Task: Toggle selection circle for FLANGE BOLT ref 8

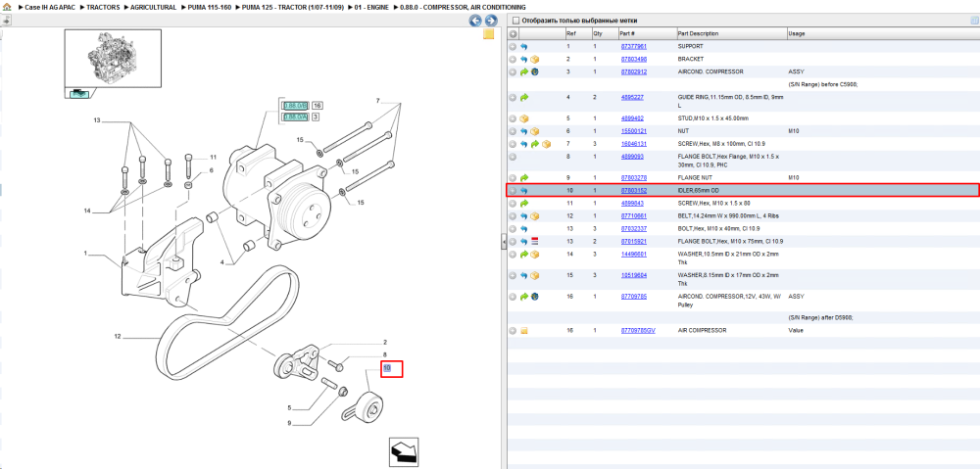Action: (x=513, y=156)
